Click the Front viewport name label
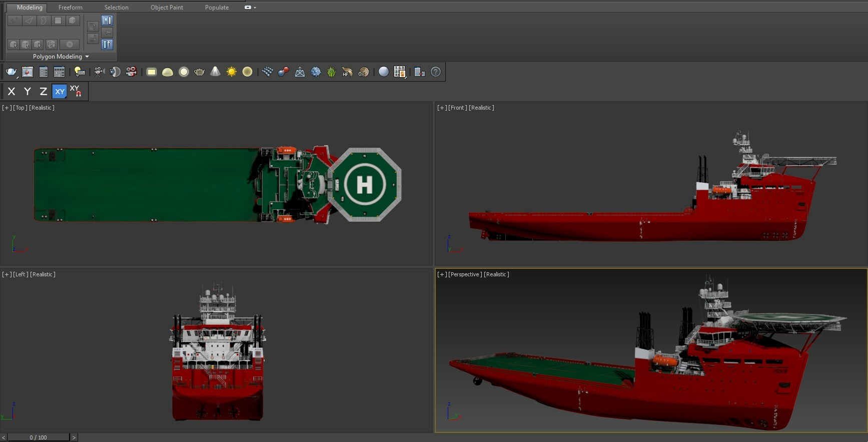Screen dimensions: 868x442 457,108
